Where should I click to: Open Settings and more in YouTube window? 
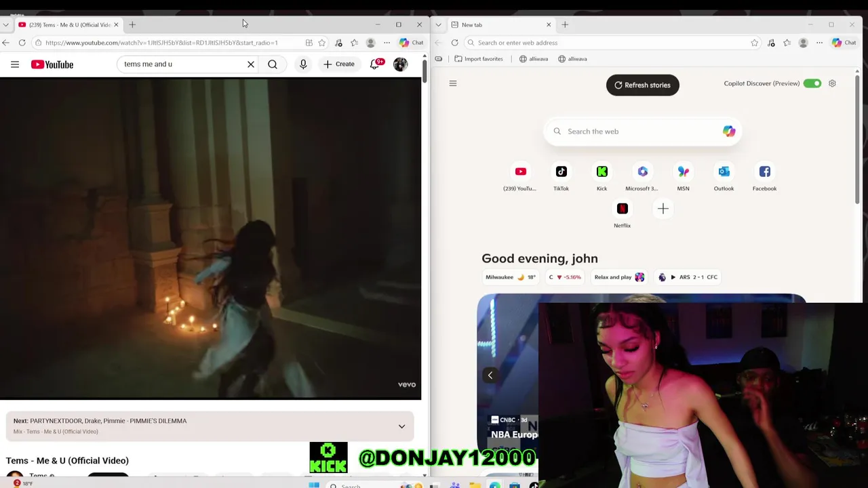[x=387, y=43]
